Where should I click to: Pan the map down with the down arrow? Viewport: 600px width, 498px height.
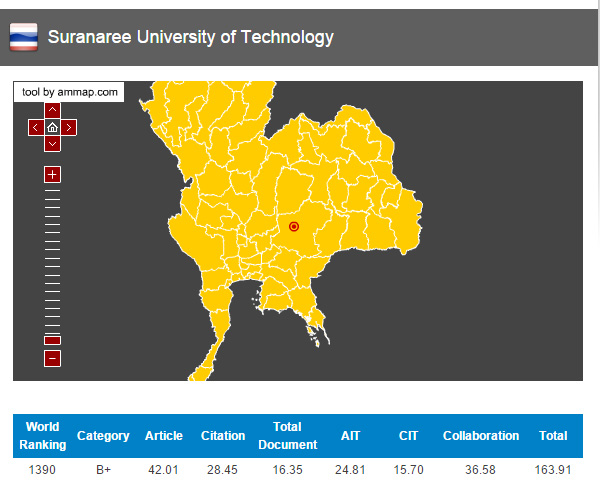click(x=52, y=144)
